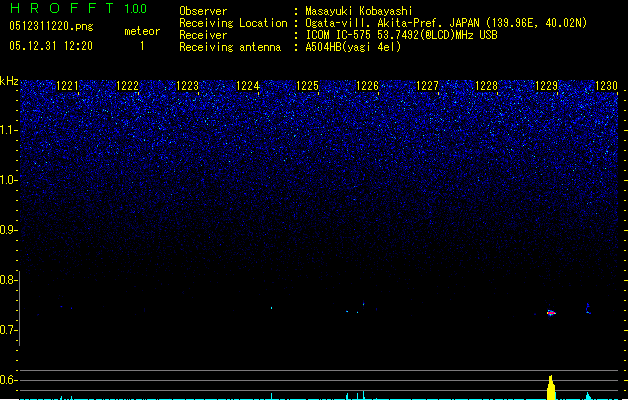Viewport: 629px width, 400px height.
Task: Click the 'Receiving Location' label
Action: click(x=233, y=23)
